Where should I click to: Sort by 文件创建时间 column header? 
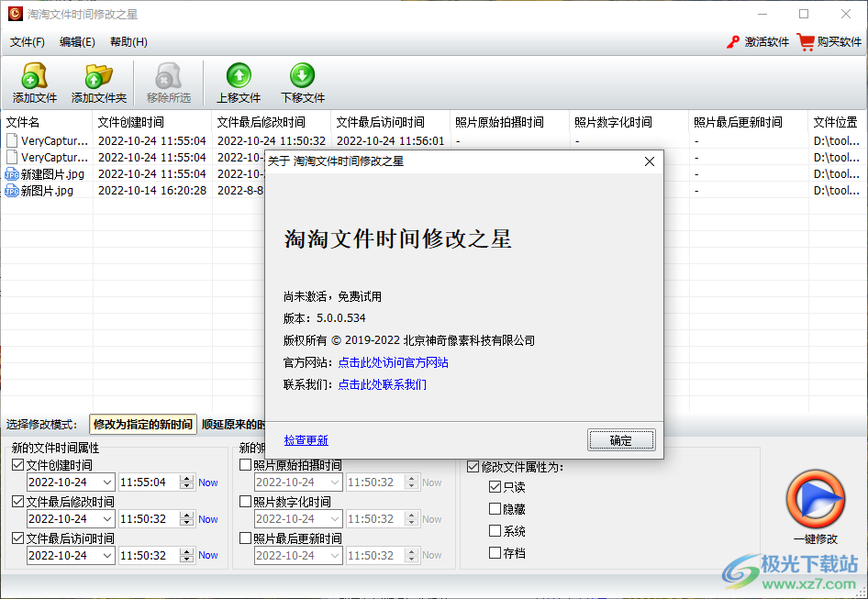(151, 122)
